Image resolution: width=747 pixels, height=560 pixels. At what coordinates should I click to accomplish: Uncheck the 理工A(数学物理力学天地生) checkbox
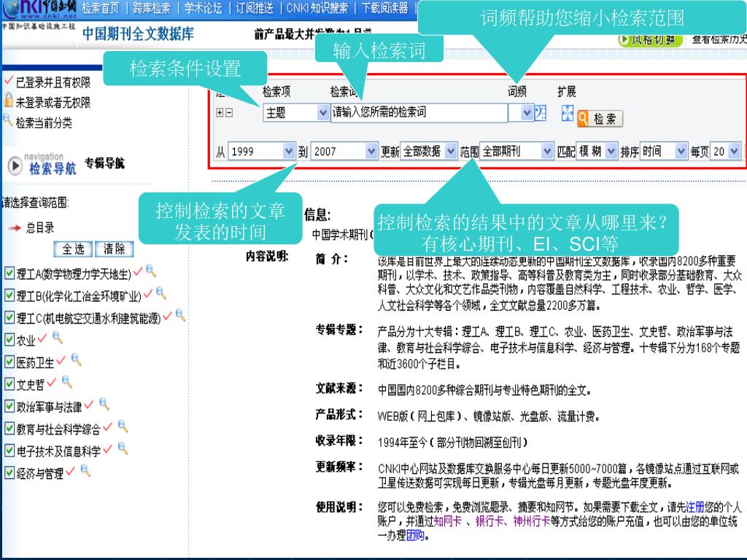(9, 273)
